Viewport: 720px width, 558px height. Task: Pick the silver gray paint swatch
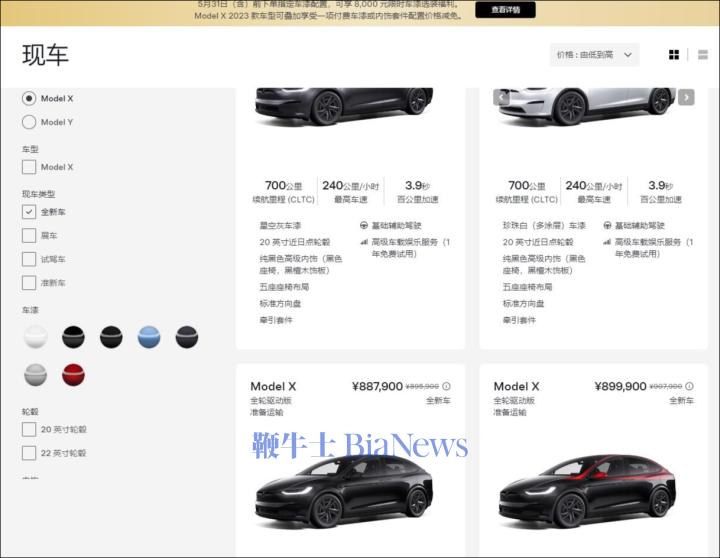35,375
